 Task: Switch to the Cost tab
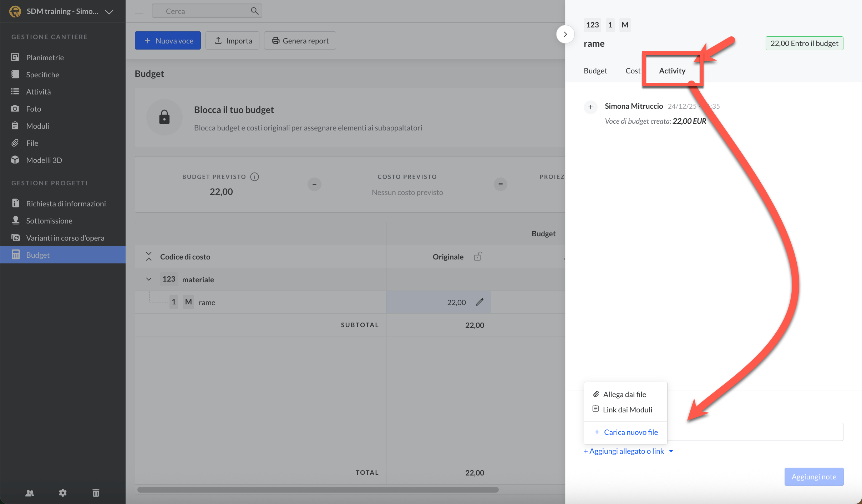tap(633, 71)
